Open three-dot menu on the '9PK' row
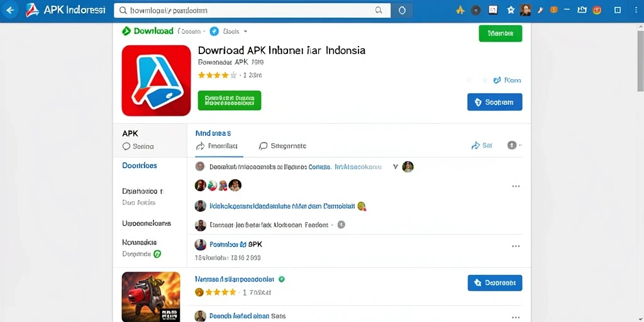The height and width of the screenshot is (322, 644). coord(516,246)
